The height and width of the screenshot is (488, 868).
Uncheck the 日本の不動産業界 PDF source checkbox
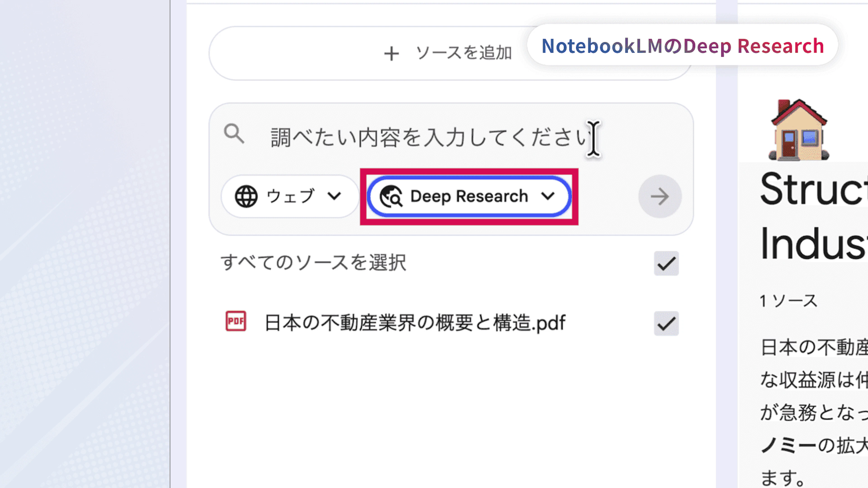666,324
